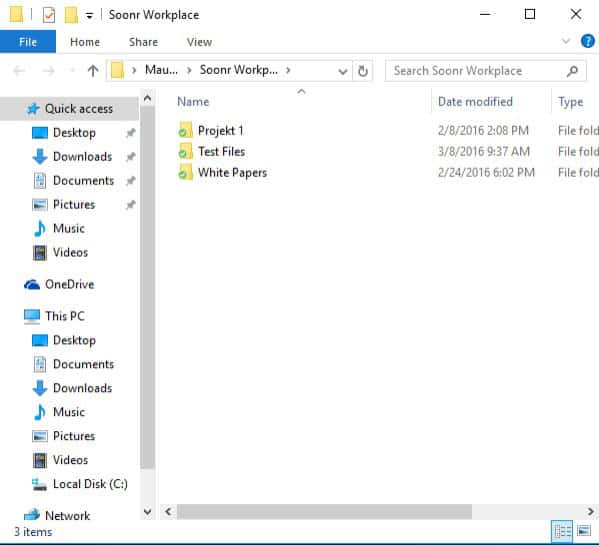This screenshot has width=599, height=545.
Task: Go forward with the right arrow
Action: point(48,71)
